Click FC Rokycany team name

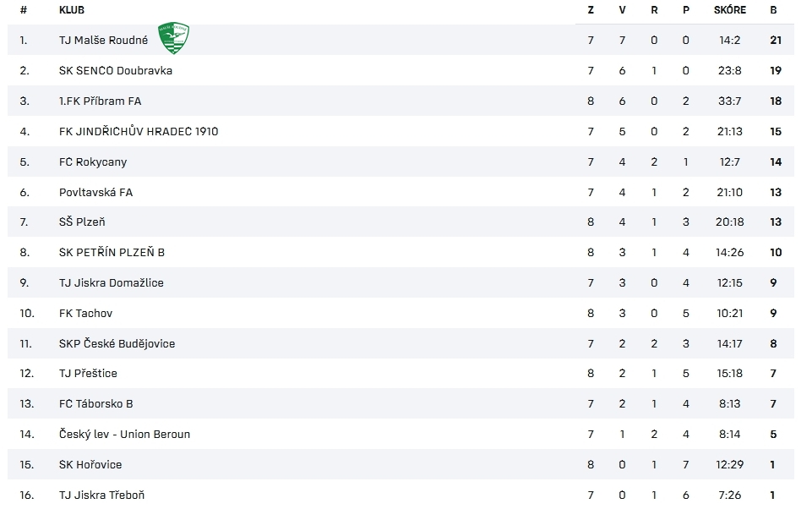click(x=93, y=161)
